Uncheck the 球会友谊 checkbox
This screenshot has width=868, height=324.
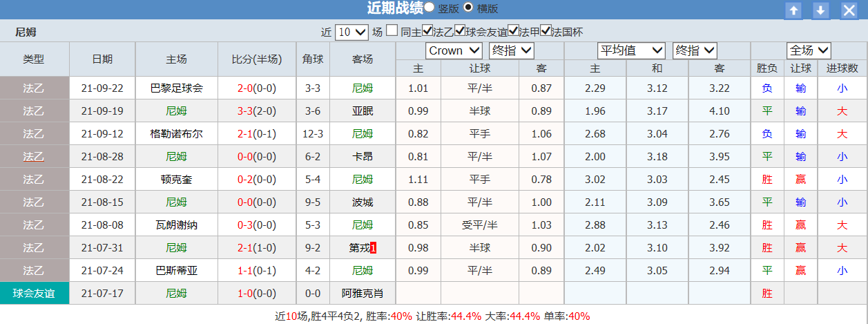[460, 30]
